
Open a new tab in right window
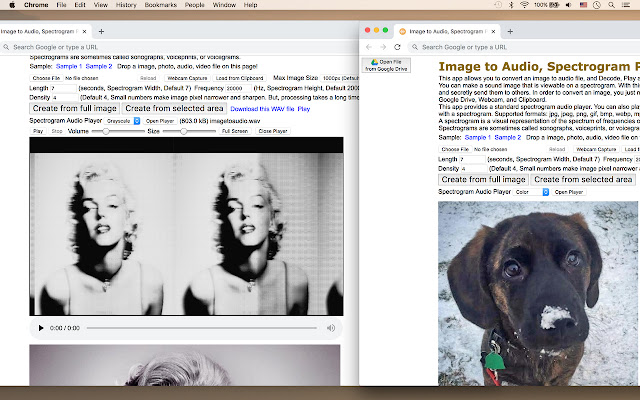pyautogui.click(x=510, y=31)
